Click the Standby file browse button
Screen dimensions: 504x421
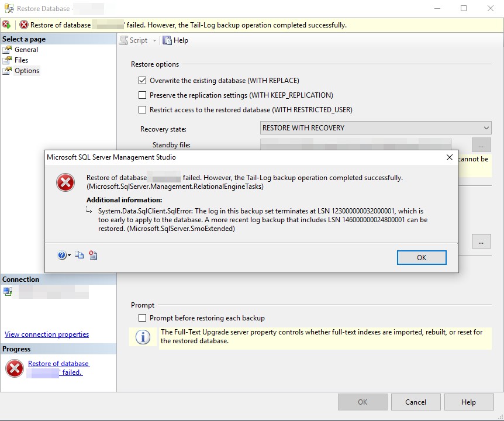[x=481, y=144]
